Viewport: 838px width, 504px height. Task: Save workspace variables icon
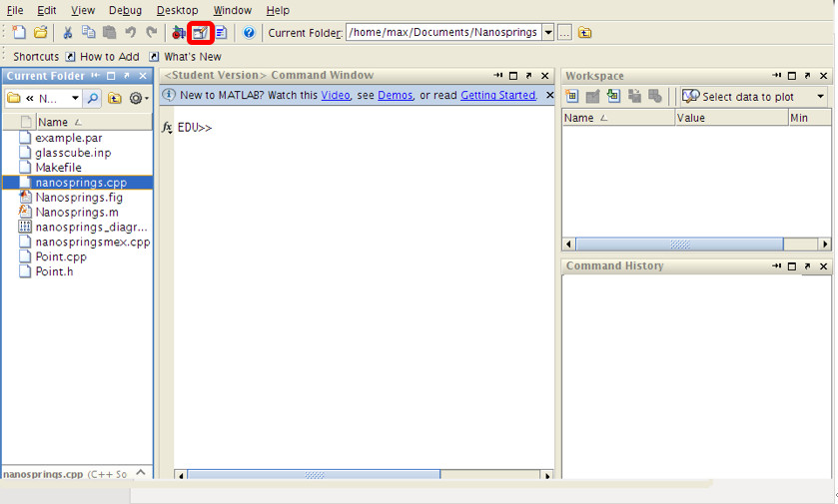pos(634,96)
